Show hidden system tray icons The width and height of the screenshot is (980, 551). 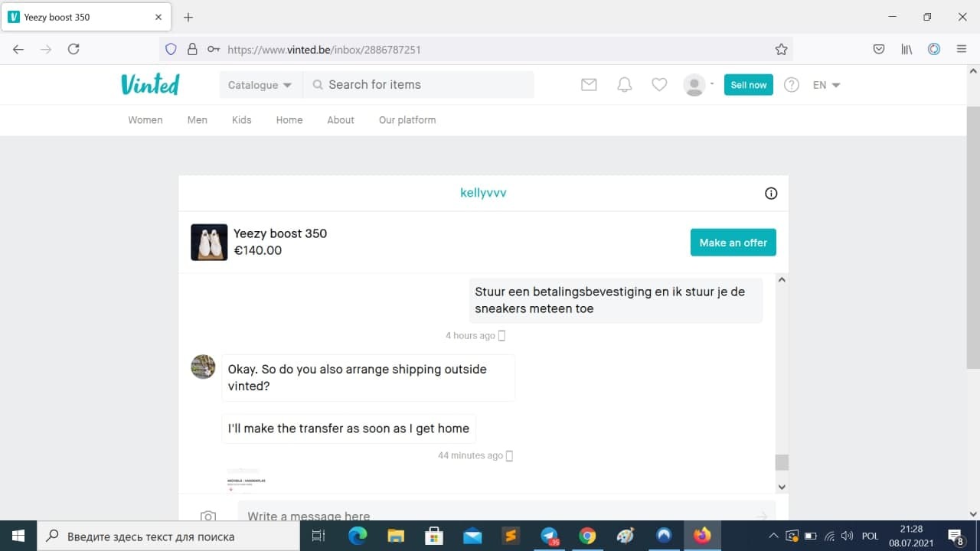pyautogui.click(x=773, y=536)
